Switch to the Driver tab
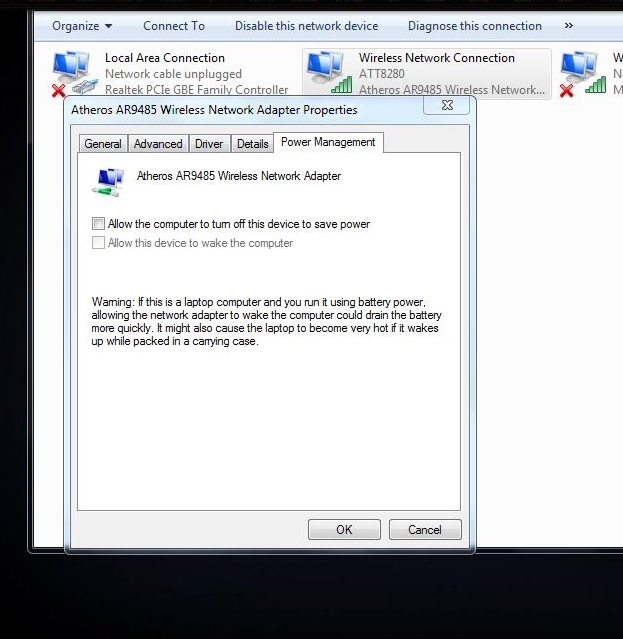Screen dimensions: 623x639 [209, 144]
